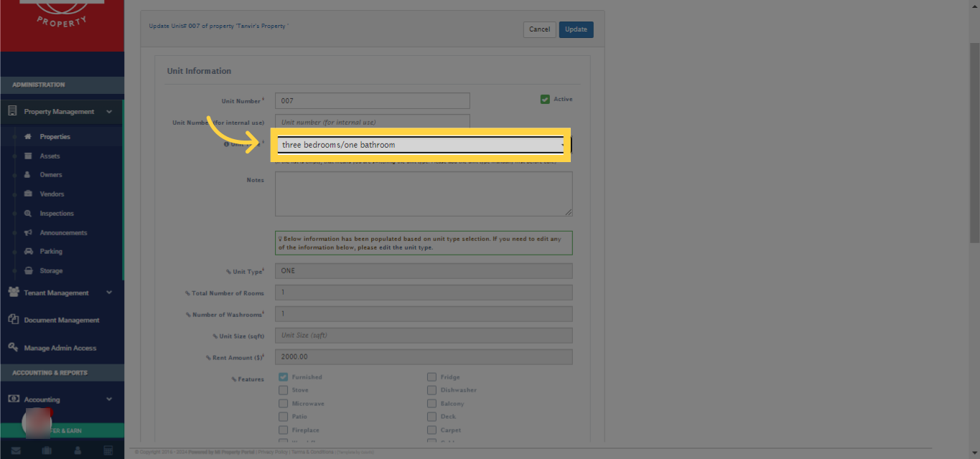Check the Deck feature checkbox
This screenshot has height=459, width=980.
click(431, 417)
